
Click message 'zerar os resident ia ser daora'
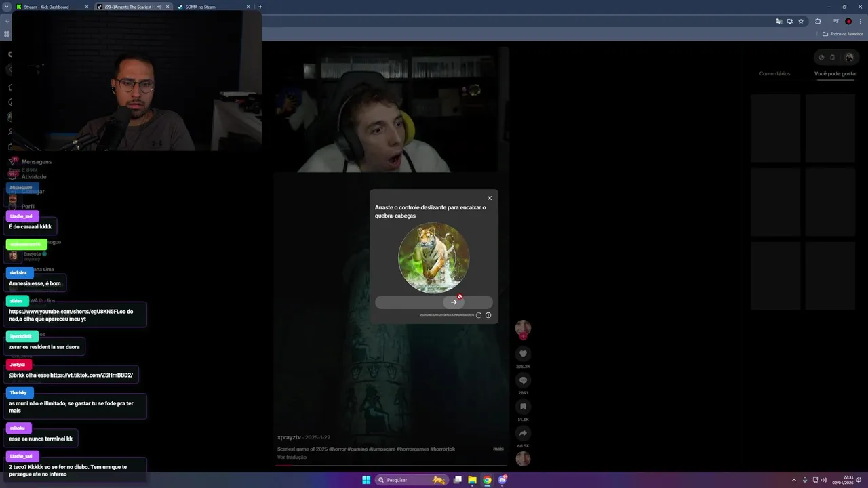coord(44,347)
